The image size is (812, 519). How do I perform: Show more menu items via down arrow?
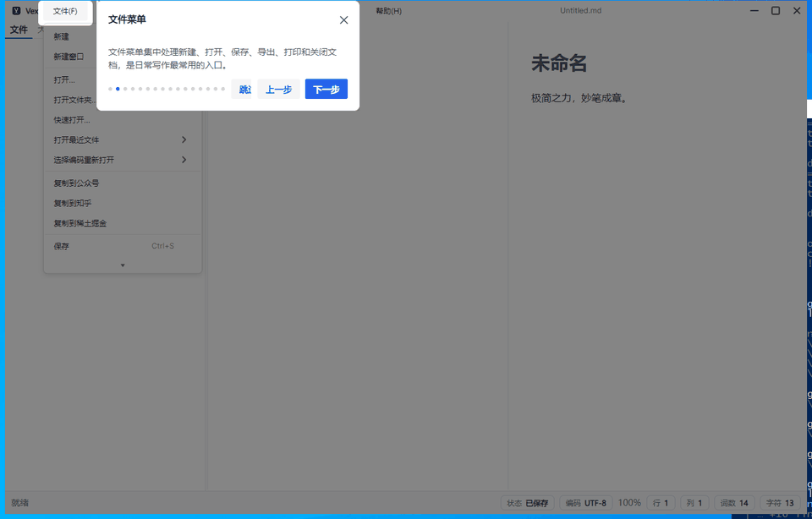123,265
